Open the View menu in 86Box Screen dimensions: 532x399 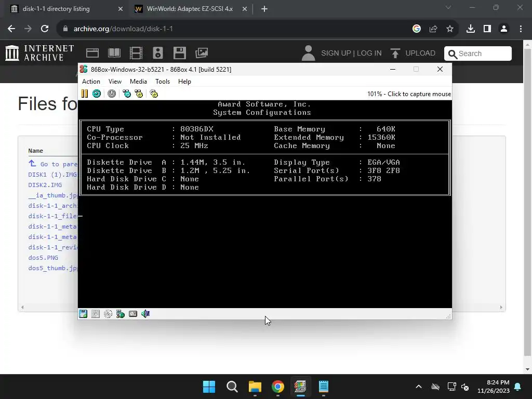coord(115,82)
